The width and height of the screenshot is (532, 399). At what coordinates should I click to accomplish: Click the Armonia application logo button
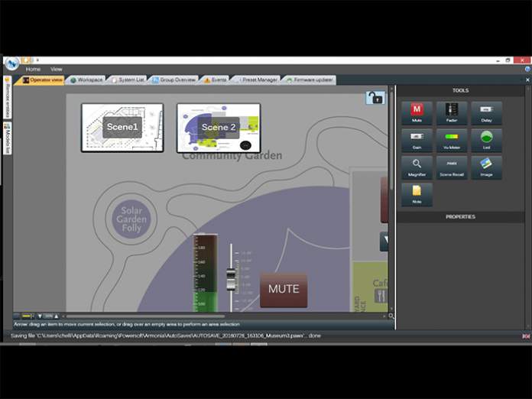pyautogui.click(x=12, y=63)
